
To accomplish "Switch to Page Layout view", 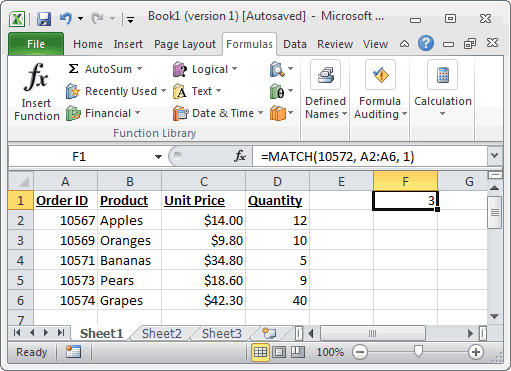I will tap(279, 352).
